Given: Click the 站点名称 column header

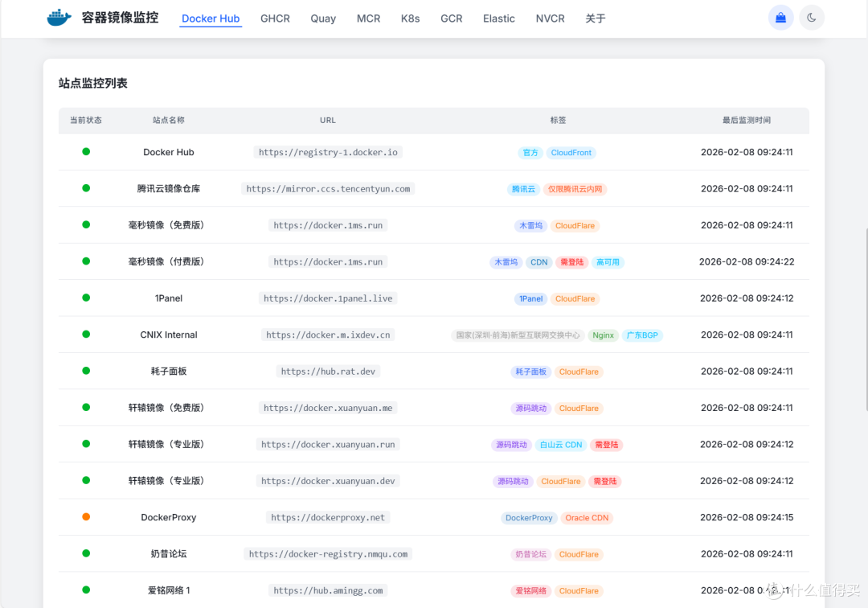Looking at the screenshot, I should (168, 120).
